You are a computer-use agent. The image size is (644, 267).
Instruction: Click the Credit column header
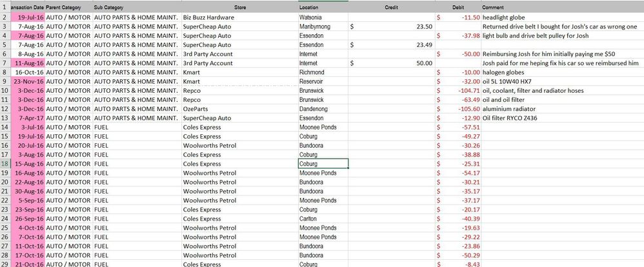click(392, 7)
